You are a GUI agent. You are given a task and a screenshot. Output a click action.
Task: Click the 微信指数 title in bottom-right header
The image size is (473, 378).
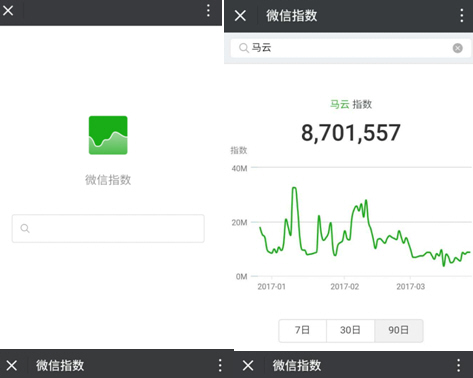tap(297, 365)
